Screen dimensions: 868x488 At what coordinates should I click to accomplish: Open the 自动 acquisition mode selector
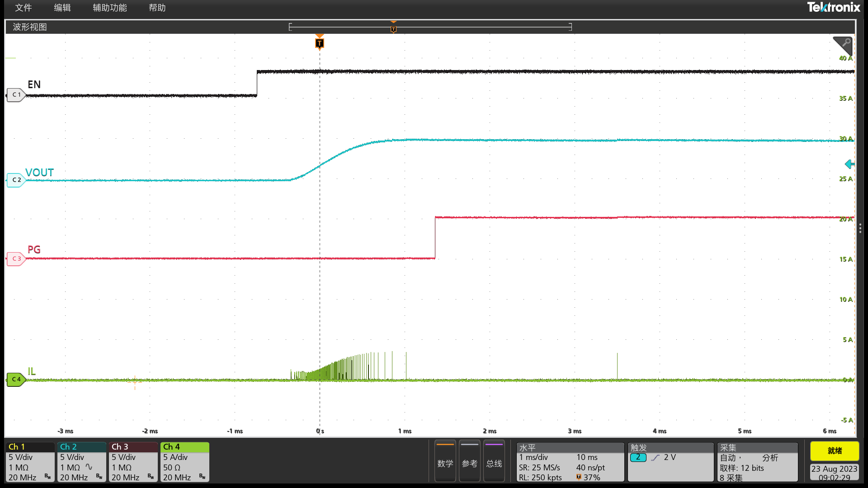coord(730,457)
